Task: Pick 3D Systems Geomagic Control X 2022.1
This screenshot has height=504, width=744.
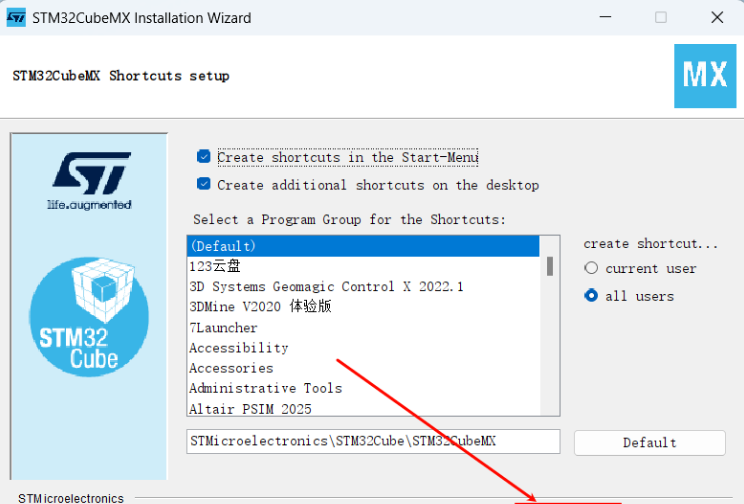Action: point(363,287)
